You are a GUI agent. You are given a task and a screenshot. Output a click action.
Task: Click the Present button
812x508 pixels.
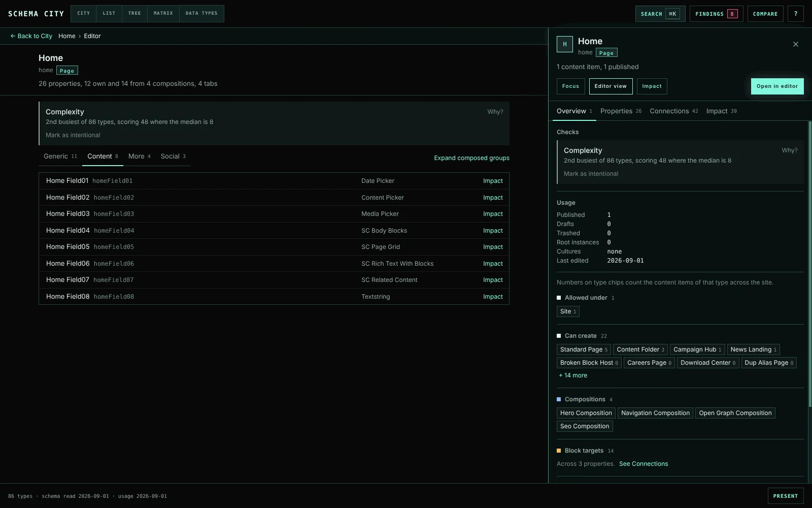(786, 496)
